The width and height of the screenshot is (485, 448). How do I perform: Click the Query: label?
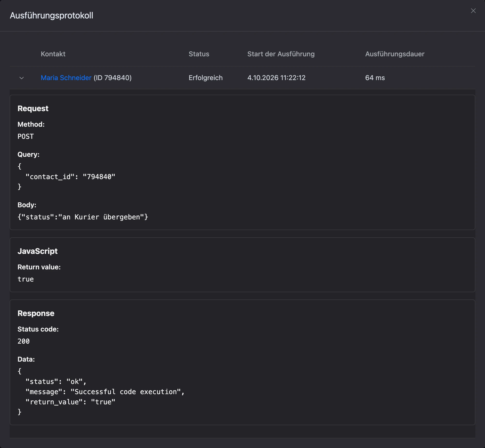(x=28, y=154)
